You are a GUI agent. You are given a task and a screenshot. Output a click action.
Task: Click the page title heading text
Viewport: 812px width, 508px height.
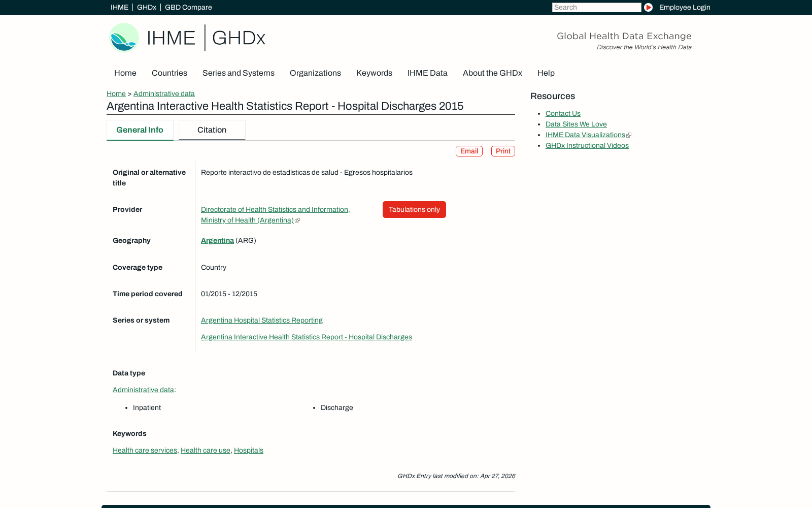click(x=285, y=106)
